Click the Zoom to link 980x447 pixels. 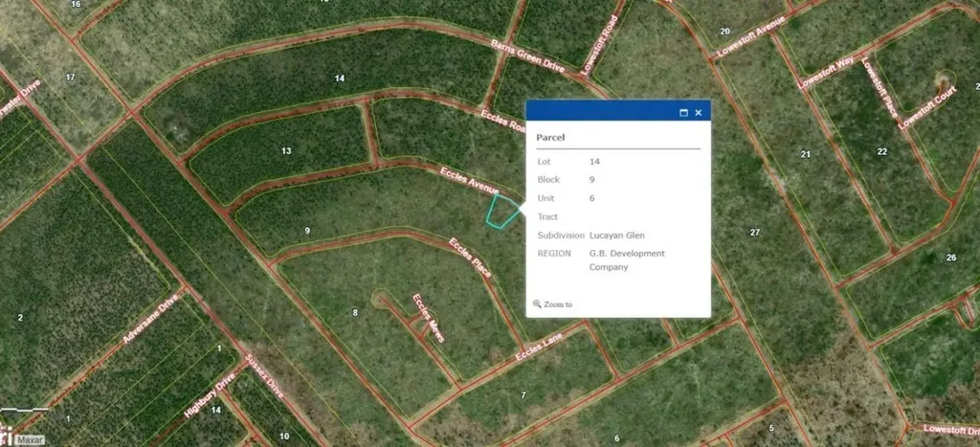coord(558,304)
